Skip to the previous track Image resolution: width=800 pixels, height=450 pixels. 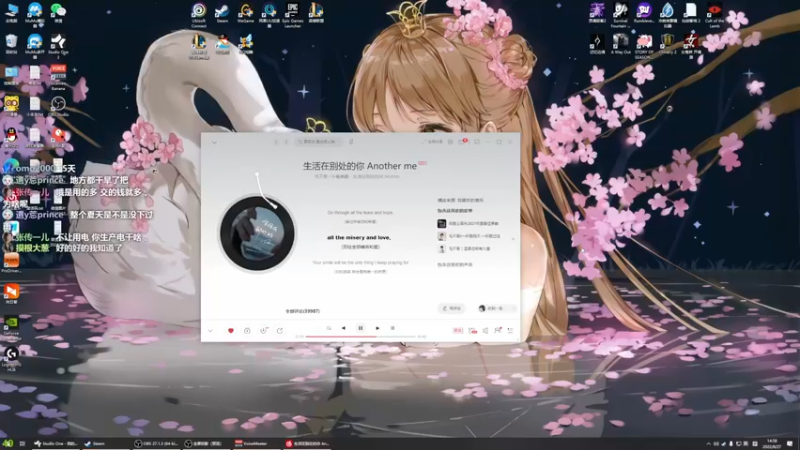(x=343, y=329)
